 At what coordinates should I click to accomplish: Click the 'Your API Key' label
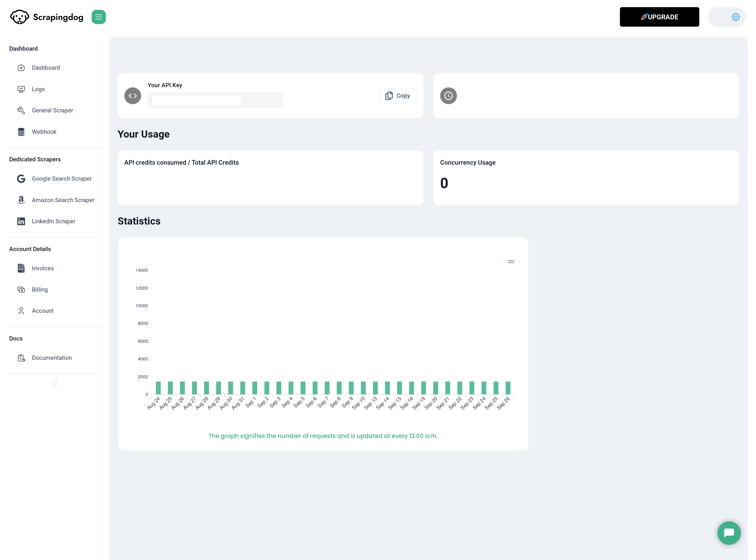[165, 85]
